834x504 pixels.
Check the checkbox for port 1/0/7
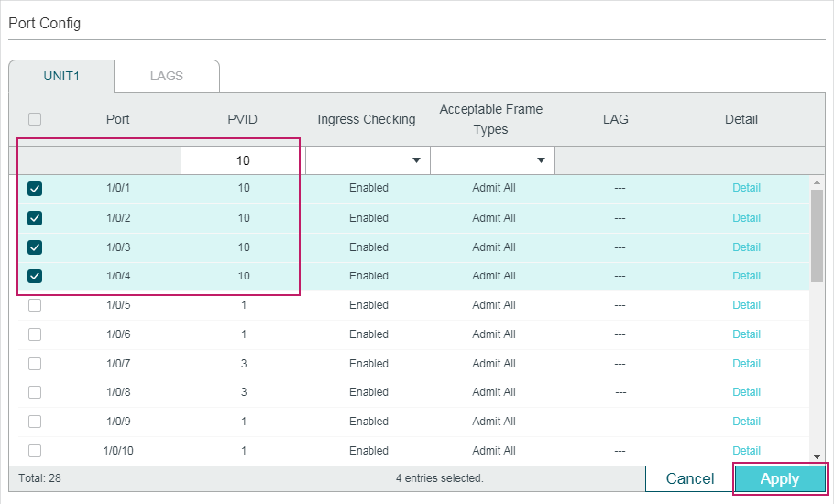point(35,364)
